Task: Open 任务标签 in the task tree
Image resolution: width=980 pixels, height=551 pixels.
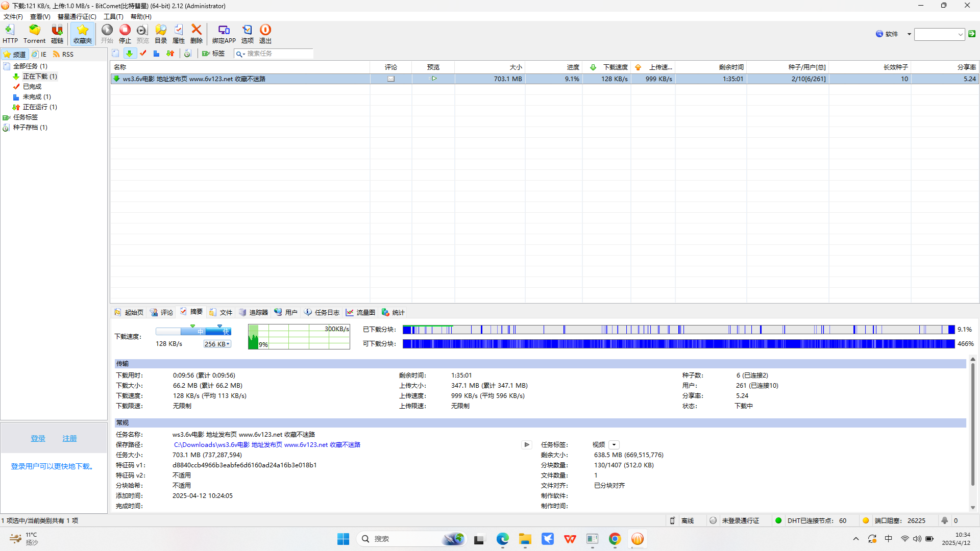Action: pos(25,117)
